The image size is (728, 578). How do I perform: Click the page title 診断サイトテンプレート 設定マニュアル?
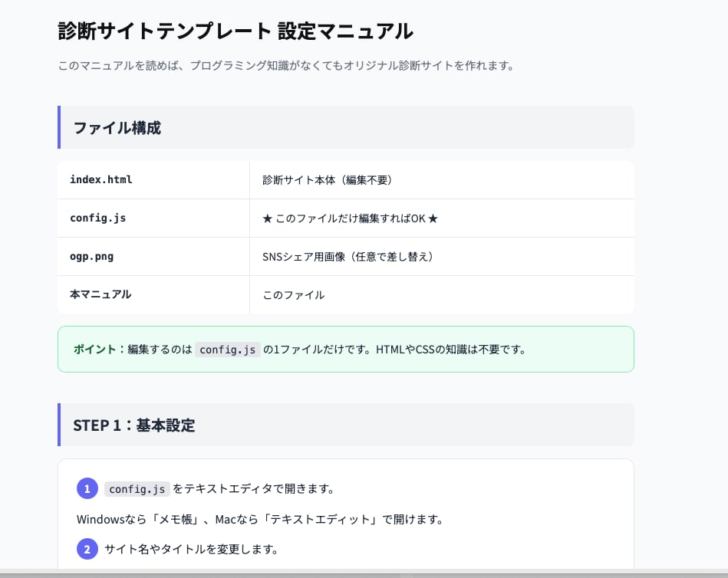[236, 31]
